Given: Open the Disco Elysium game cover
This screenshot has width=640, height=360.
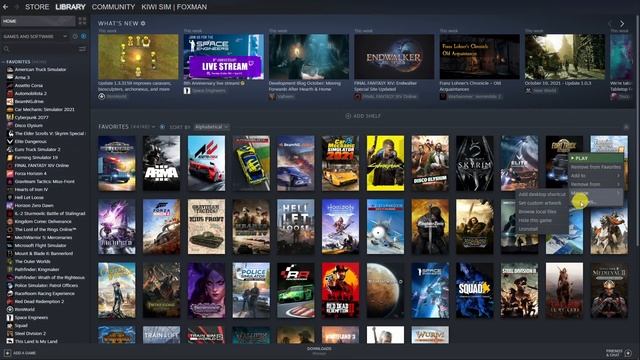Looking at the screenshot, I should 430,163.
